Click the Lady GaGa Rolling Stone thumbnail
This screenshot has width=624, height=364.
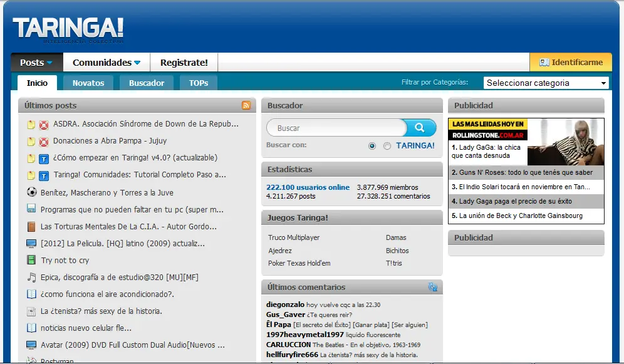pyautogui.click(x=566, y=142)
